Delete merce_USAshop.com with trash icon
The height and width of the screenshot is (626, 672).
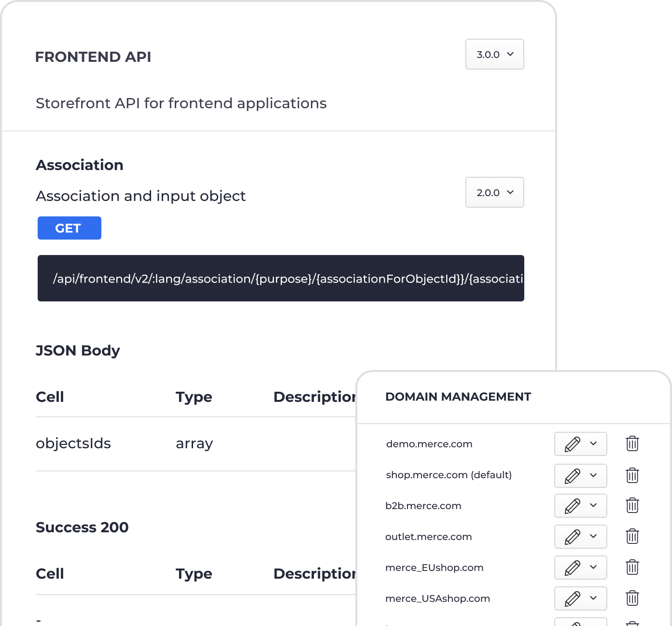tap(632, 598)
